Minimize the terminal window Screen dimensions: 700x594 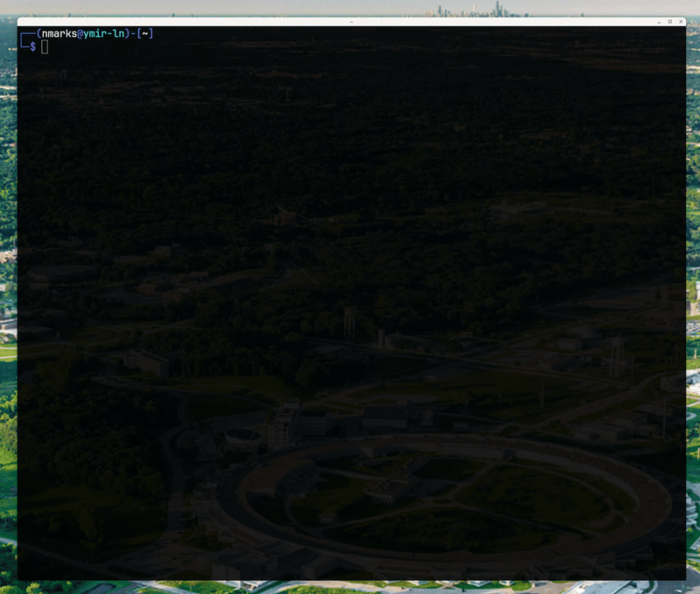[x=657, y=21]
